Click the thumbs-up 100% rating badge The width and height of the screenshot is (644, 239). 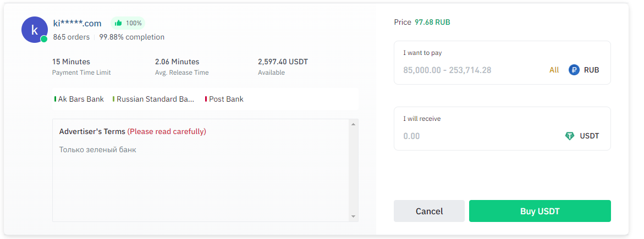coord(128,23)
